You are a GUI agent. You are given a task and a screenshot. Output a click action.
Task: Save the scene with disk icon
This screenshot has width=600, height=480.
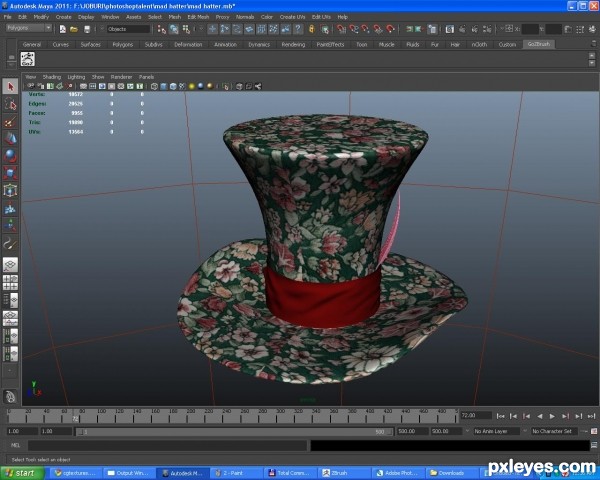click(87, 29)
